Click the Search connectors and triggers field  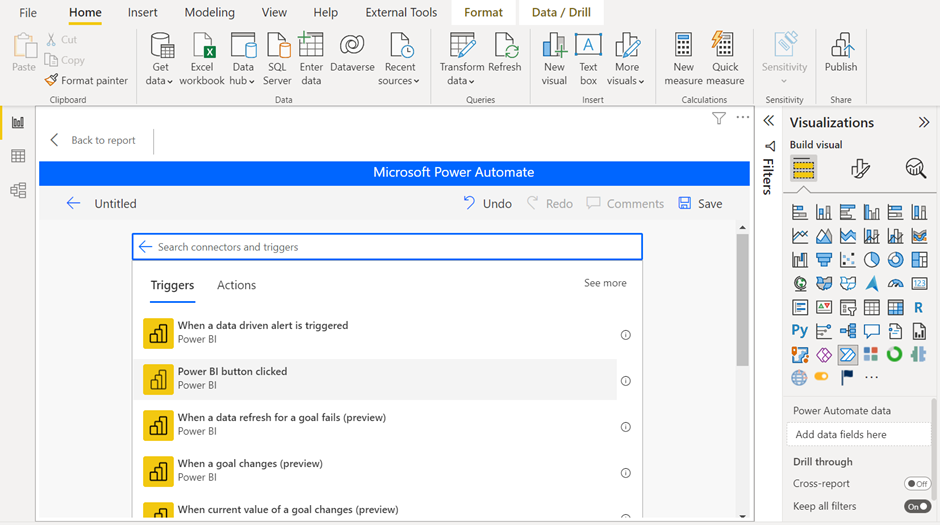point(387,247)
